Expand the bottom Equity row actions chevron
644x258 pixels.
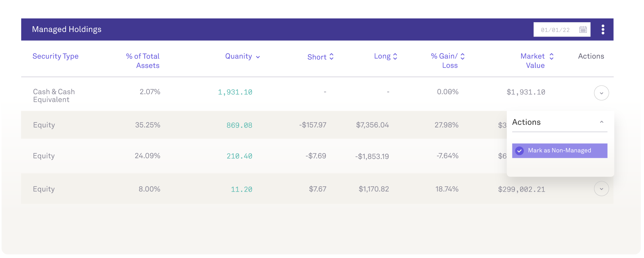pos(601,189)
